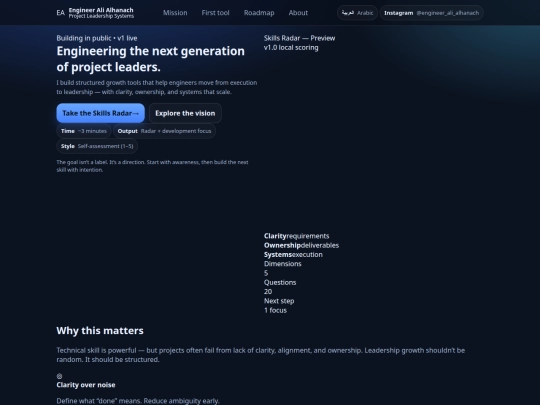Click the Define what "done" means text

click(138, 401)
